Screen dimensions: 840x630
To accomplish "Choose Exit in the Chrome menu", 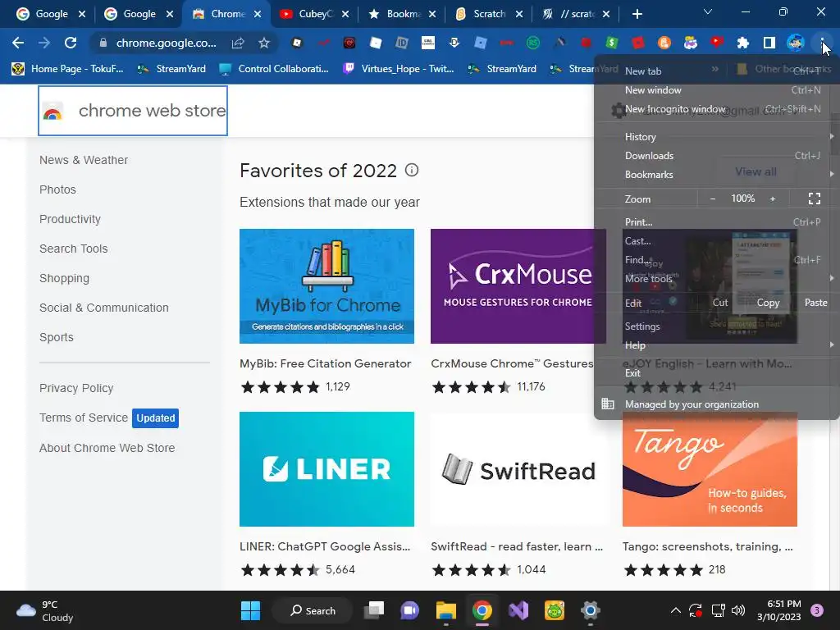I will 717,373.
